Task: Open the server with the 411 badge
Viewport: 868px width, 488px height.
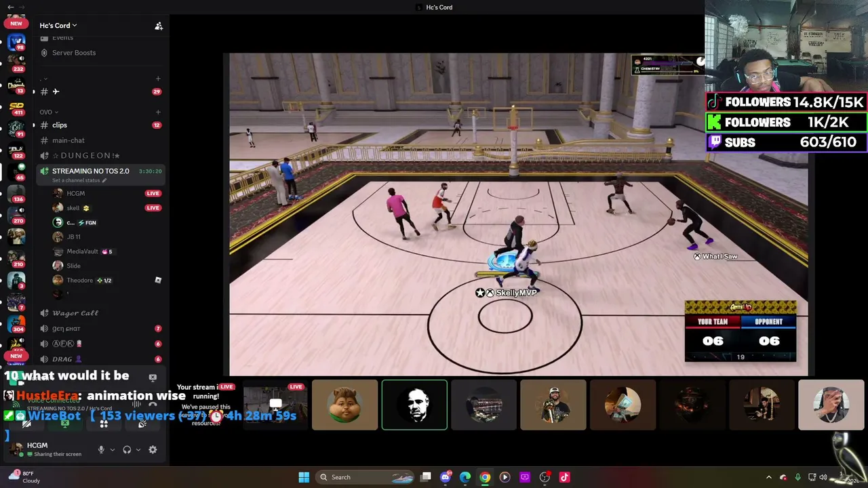Action: [16, 107]
